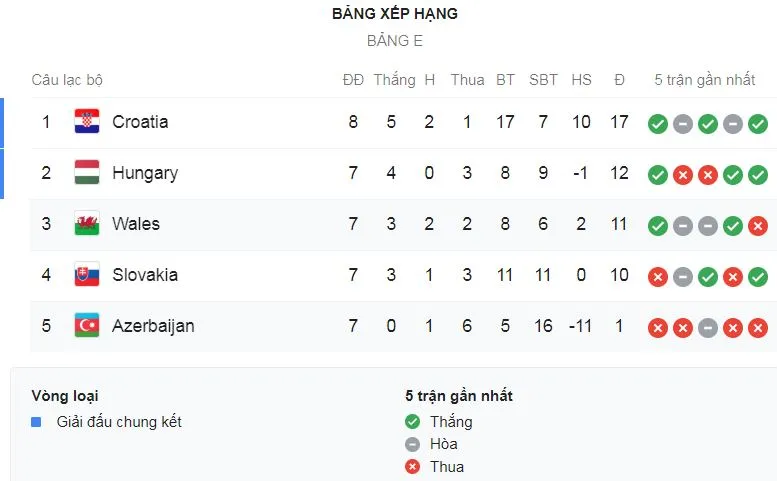Click the blue Vòng loại legend square
Screen dimensions: 777x481
pyautogui.click(x=36, y=422)
